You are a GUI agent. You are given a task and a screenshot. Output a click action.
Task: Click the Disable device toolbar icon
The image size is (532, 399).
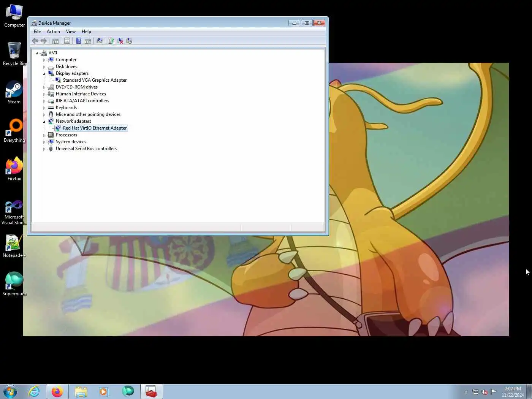(x=129, y=41)
